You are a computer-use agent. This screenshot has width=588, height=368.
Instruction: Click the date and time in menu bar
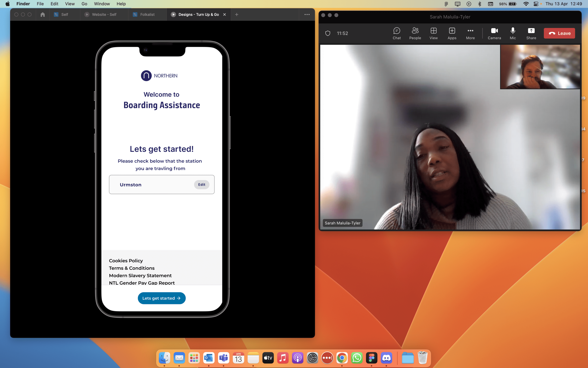point(564,4)
